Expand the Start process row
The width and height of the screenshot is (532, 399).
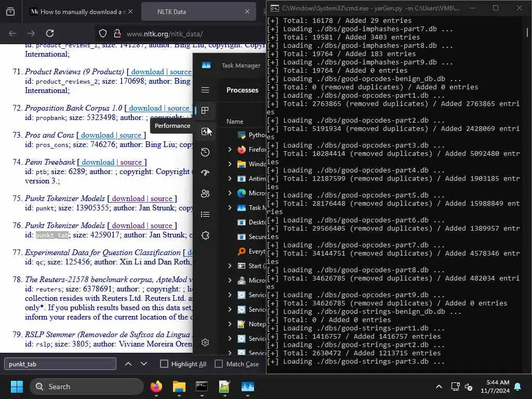[x=230, y=265]
